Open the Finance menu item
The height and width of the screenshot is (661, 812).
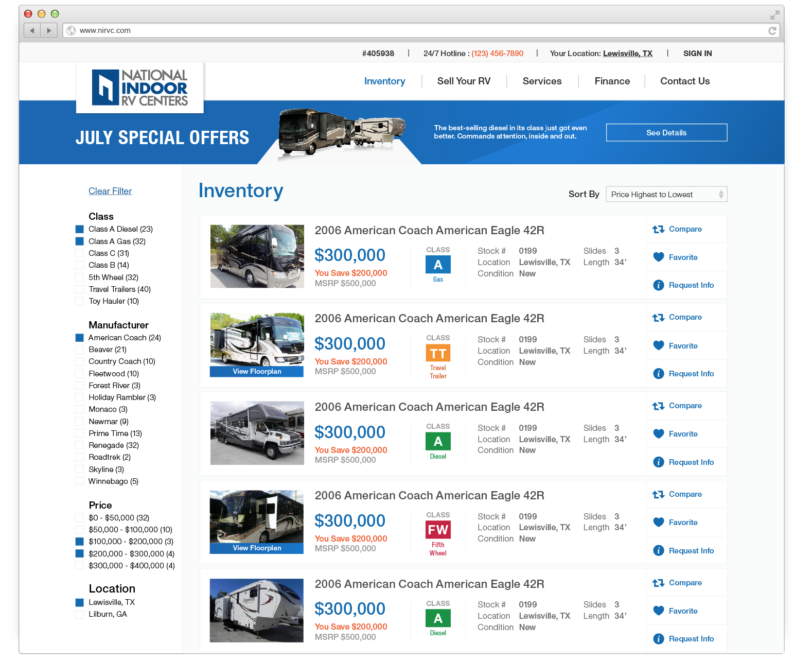pos(612,81)
